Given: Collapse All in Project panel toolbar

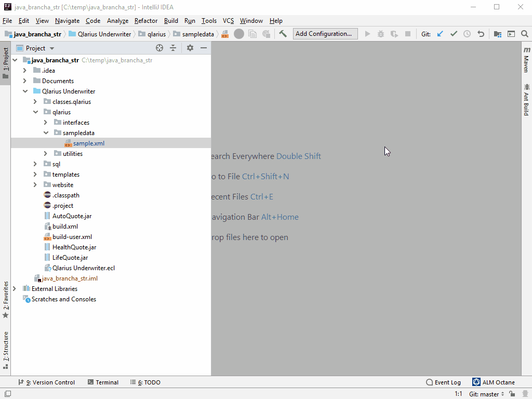Looking at the screenshot, I should coord(173,48).
